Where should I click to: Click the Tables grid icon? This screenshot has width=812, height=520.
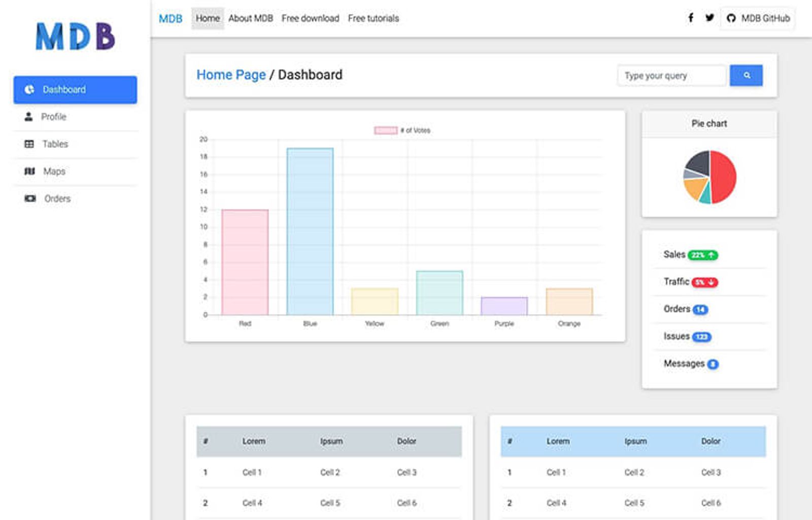tap(29, 144)
